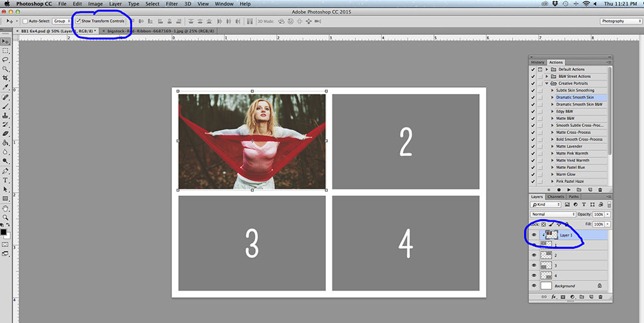The height and width of the screenshot is (323, 644).
Task: Open the Layer menu
Action: tap(115, 4)
